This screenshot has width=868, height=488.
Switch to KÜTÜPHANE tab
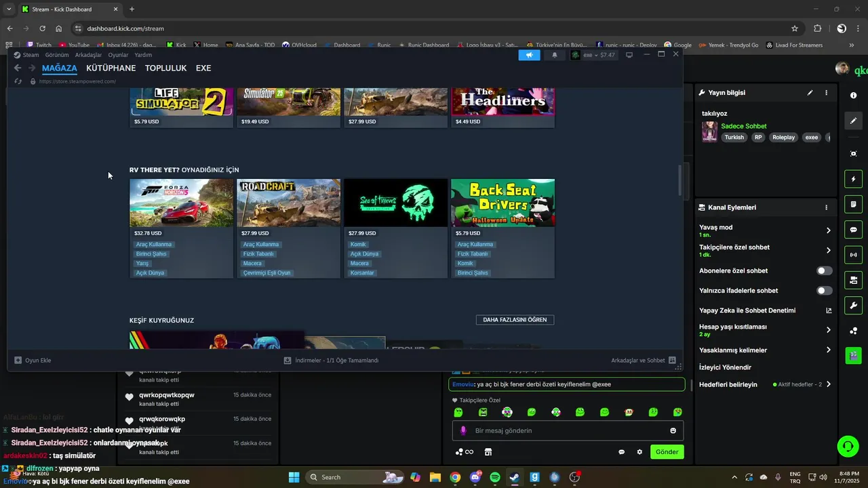111,68
